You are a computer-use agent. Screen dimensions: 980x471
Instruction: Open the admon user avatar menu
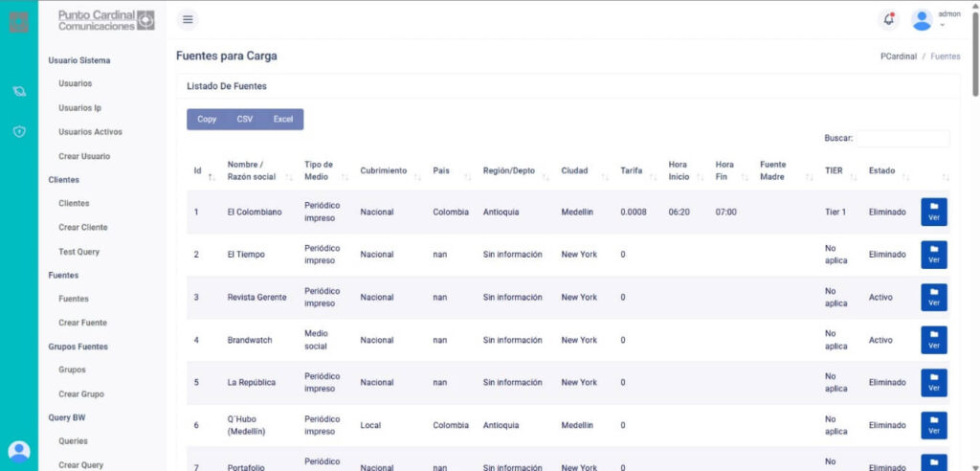922,19
